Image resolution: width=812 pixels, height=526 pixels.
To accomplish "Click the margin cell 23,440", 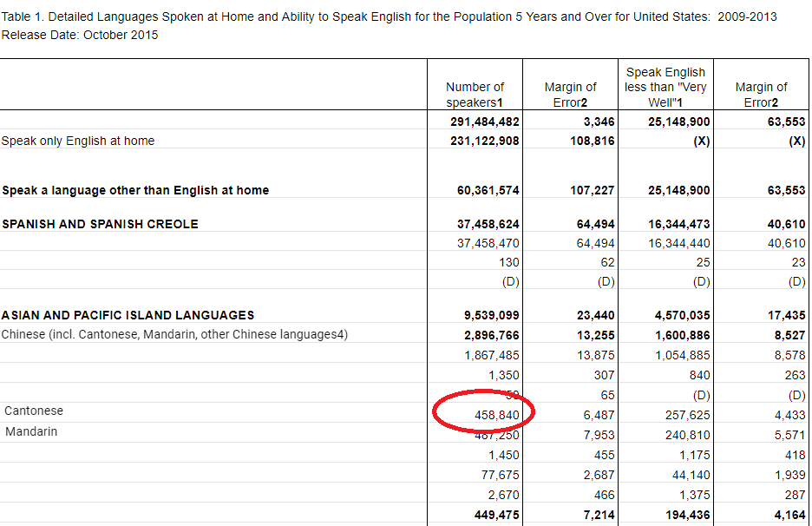I will coord(595,315).
